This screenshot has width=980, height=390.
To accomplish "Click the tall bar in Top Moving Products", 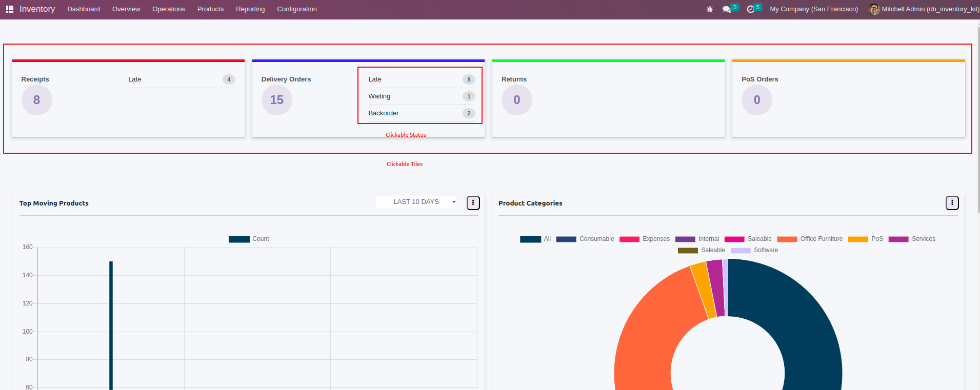I will (x=111, y=325).
